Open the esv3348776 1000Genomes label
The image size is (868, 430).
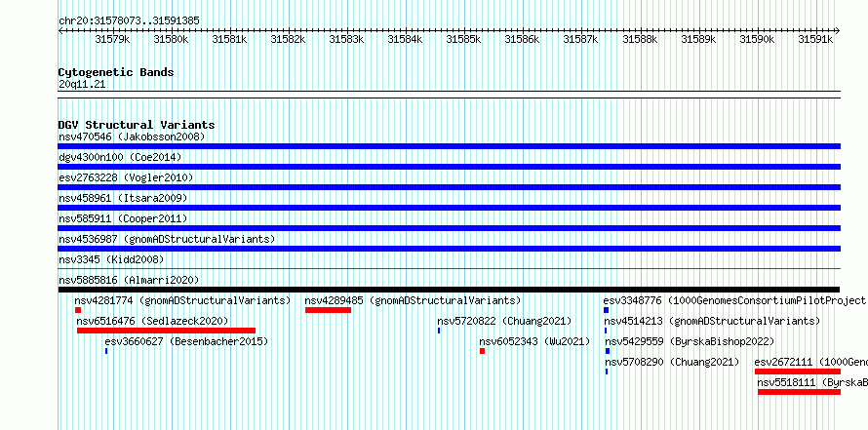click(x=734, y=300)
